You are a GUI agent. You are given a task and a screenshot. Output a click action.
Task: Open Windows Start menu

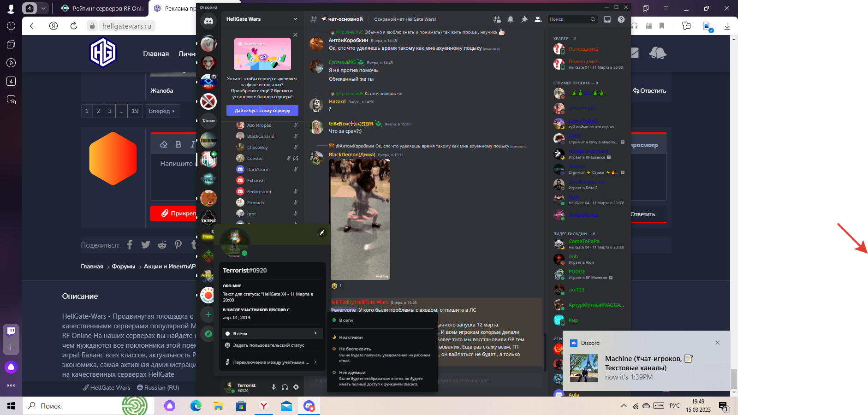pos(11,406)
